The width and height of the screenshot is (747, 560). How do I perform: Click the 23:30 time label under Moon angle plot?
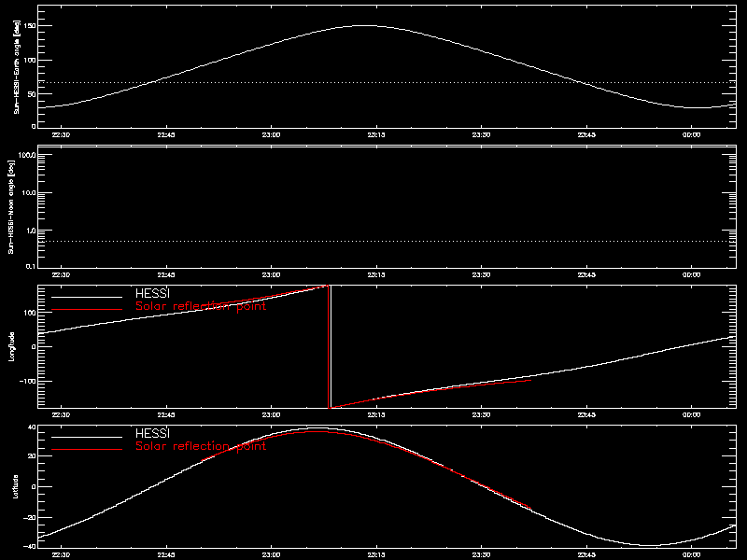pos(482,274)
